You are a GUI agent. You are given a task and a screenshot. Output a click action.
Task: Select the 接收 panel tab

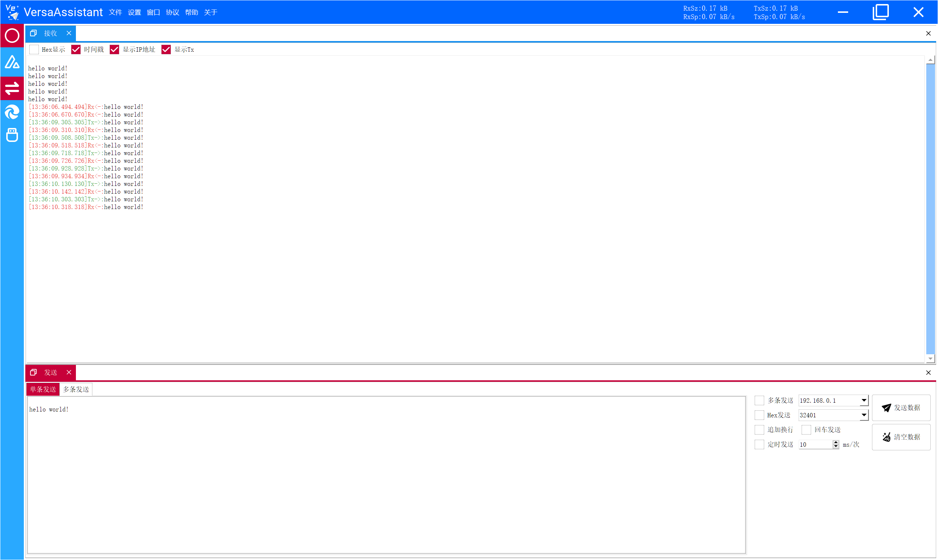[x=51, y=33]
